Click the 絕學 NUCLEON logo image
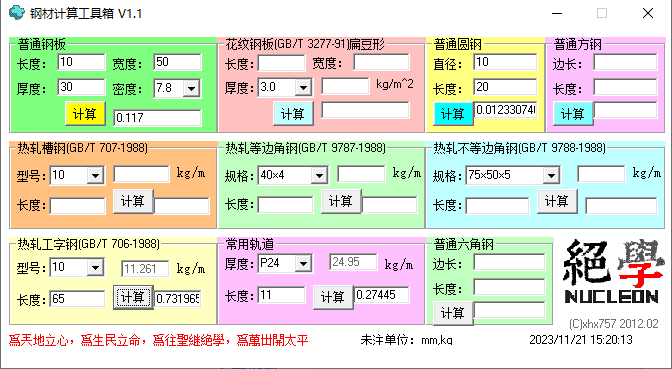 [x=611, y=272]
